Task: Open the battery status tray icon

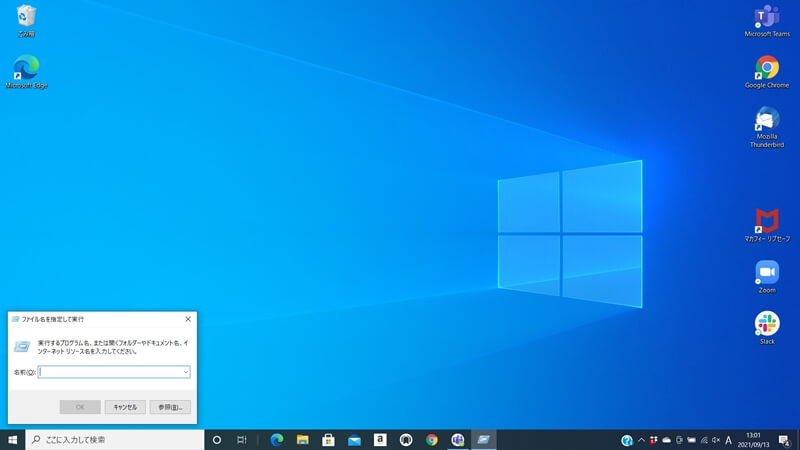Action: 691,440
